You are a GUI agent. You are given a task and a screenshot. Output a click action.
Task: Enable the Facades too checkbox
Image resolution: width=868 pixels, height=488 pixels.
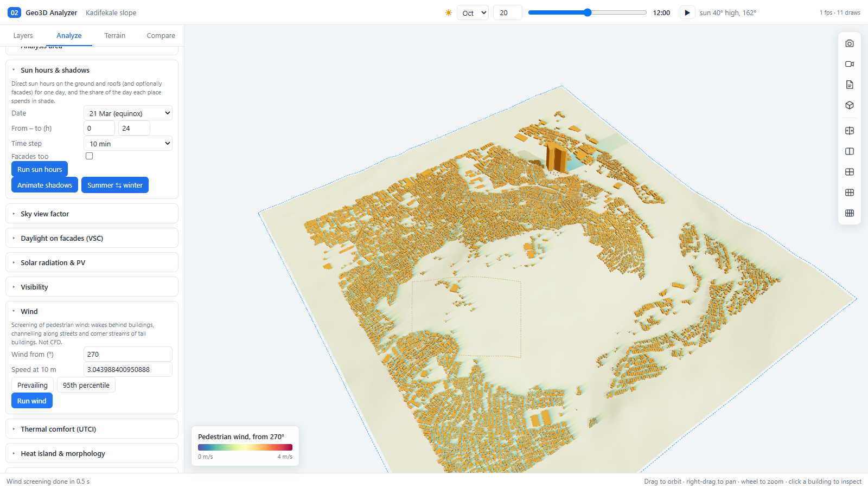click(90, 156)
